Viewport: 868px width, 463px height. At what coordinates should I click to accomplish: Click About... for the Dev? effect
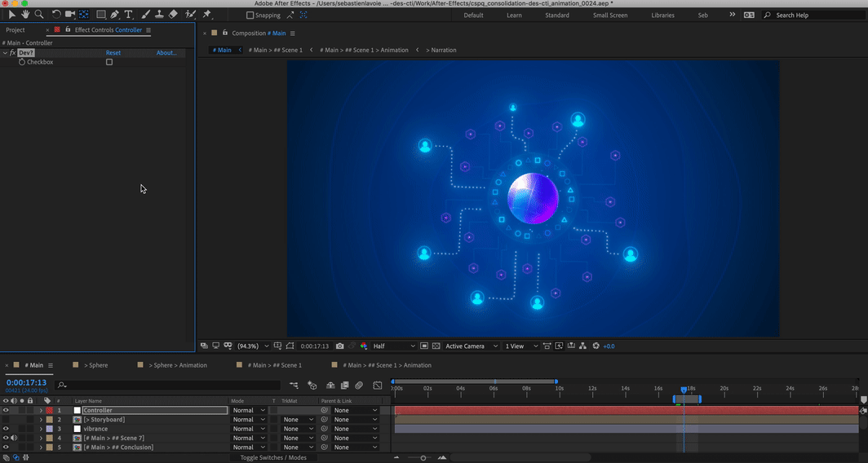(x=166, y=53)
